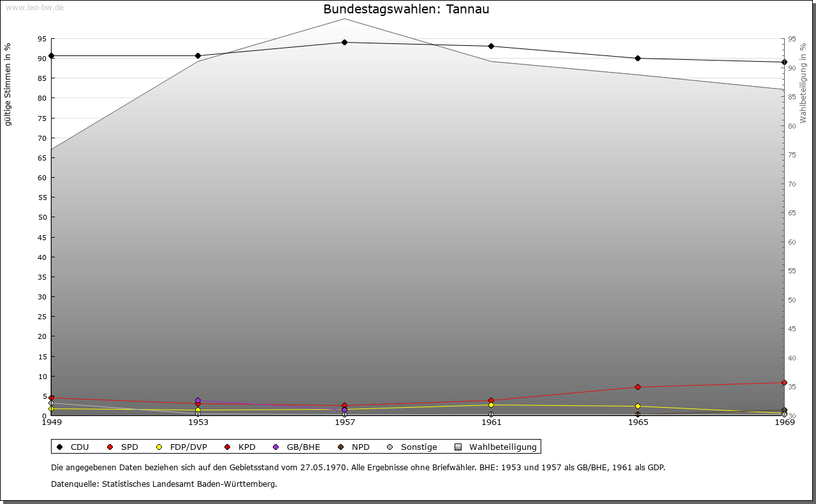Click the SPD data point for 1969
This screenshot has width=816, height=504.
coord(784,383)
